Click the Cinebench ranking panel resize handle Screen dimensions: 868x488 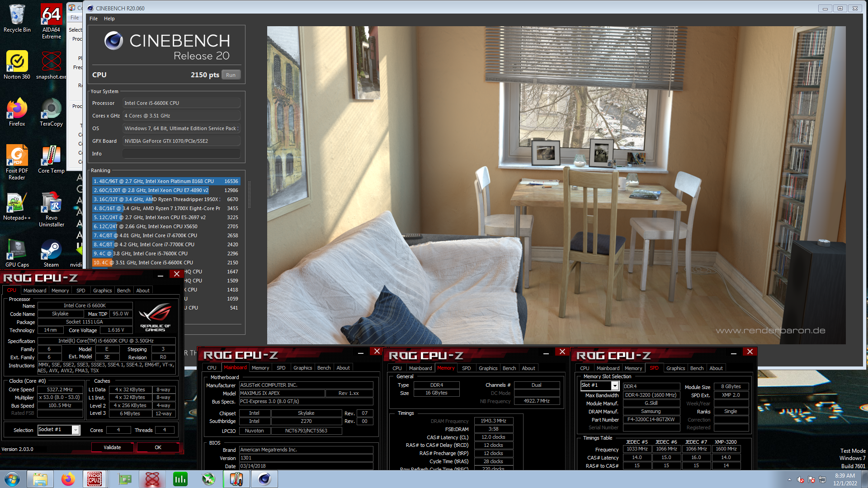249,194
